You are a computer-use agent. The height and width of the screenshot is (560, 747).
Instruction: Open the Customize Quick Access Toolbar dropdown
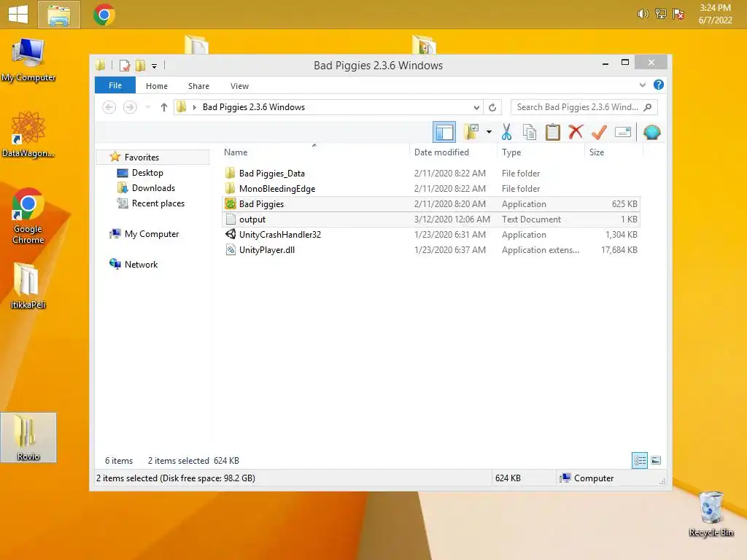[154, 66]
